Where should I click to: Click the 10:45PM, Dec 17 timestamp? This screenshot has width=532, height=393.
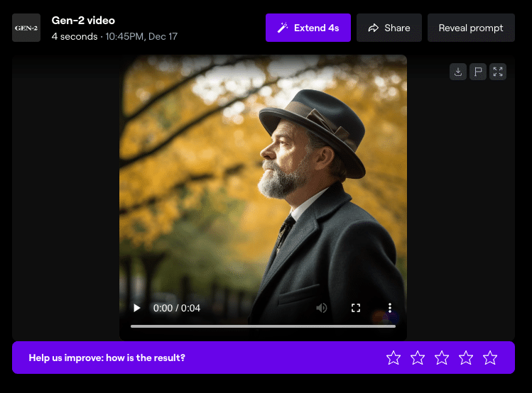tap(141, 36)
